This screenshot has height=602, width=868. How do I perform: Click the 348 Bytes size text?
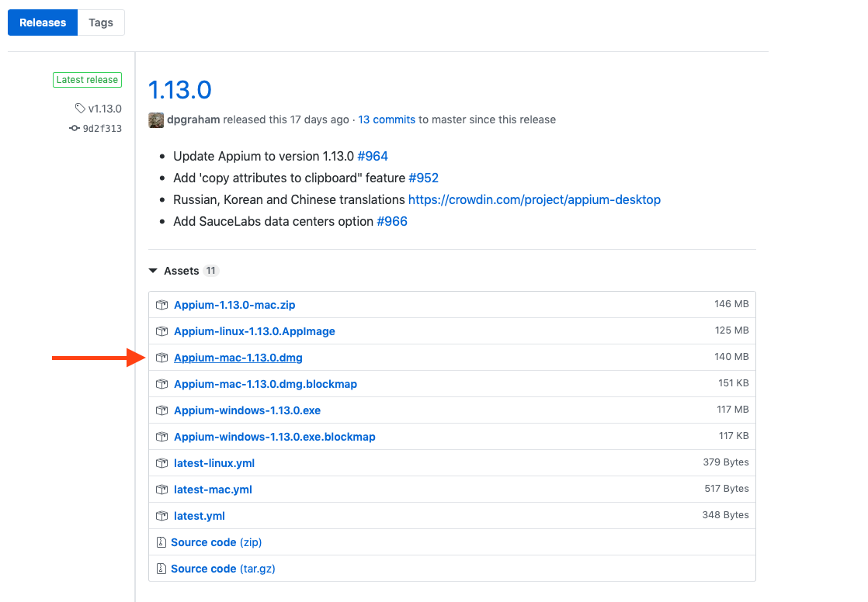coord(725,515)
